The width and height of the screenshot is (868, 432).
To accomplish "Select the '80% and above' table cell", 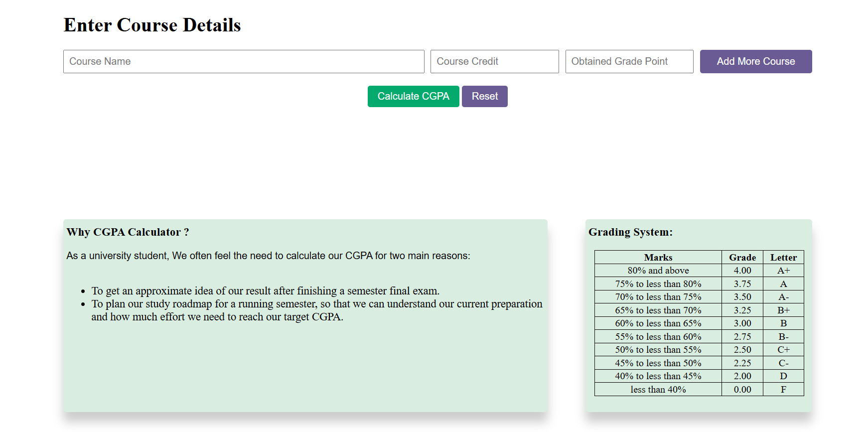I will point(658,271).
